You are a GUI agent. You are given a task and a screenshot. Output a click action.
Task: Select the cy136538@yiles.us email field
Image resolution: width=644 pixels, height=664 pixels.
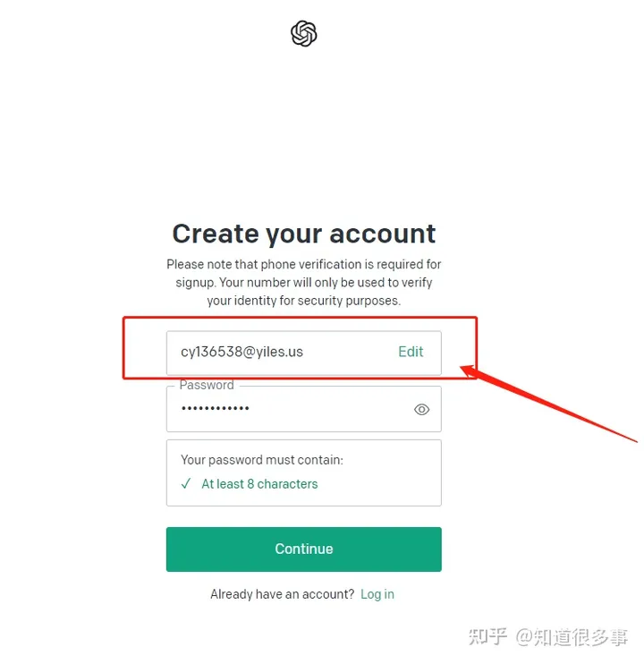304,353
